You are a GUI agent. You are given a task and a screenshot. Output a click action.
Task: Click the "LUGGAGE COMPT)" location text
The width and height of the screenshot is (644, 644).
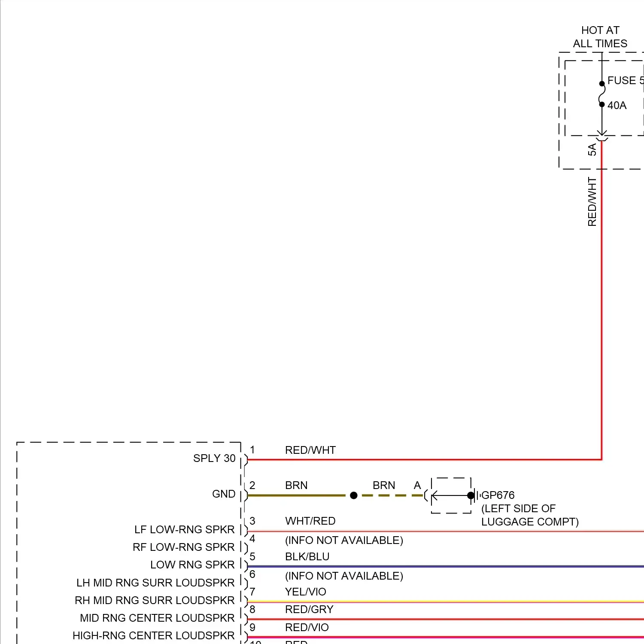(530, 522)
